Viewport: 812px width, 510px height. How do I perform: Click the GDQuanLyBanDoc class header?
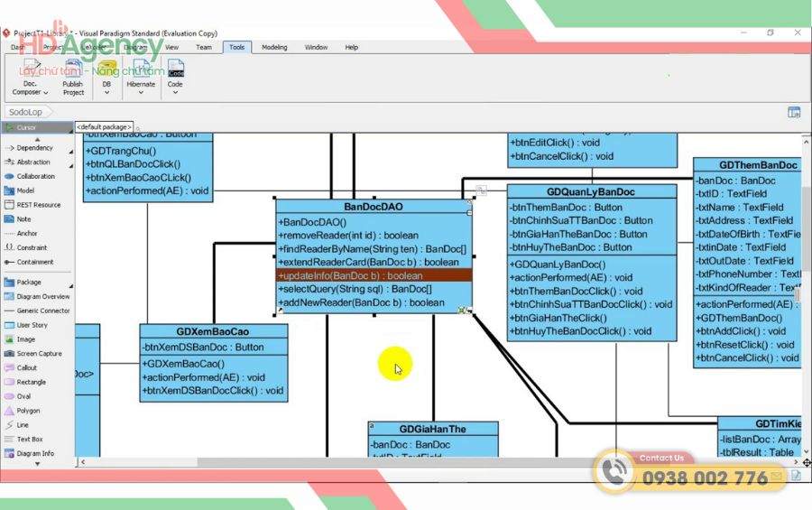coord(591,192)
